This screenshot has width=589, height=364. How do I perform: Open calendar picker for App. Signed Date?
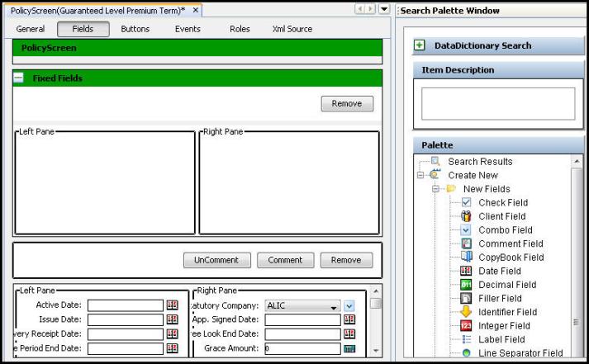tap(349, 319)
